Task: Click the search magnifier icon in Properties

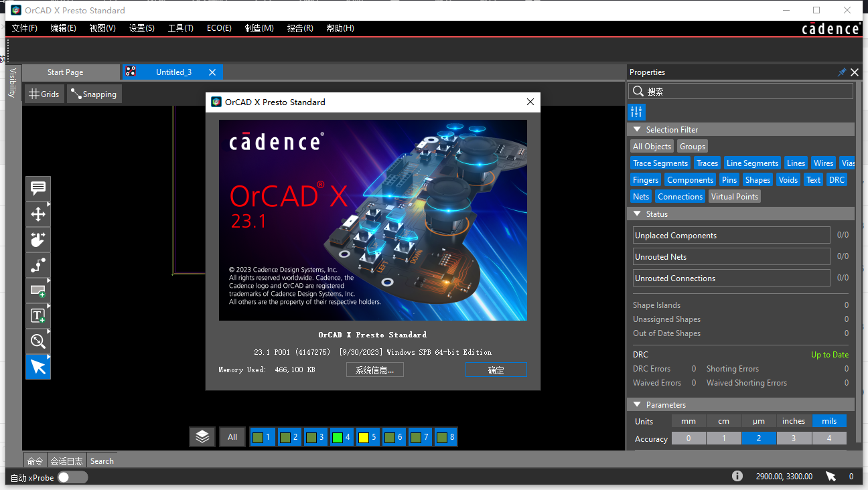Action: (637, 92)
